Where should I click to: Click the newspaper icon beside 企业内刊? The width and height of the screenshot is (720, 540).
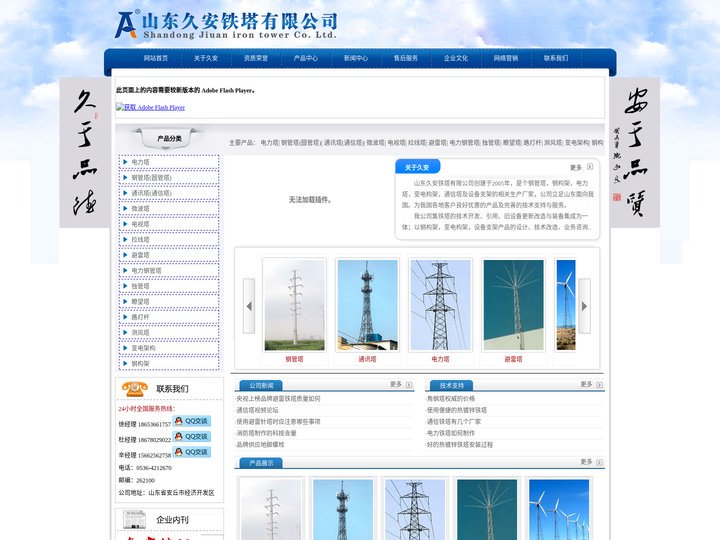point(135,519)
